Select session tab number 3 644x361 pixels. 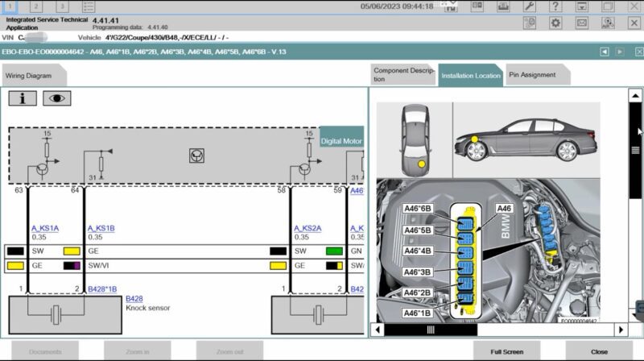62,6
